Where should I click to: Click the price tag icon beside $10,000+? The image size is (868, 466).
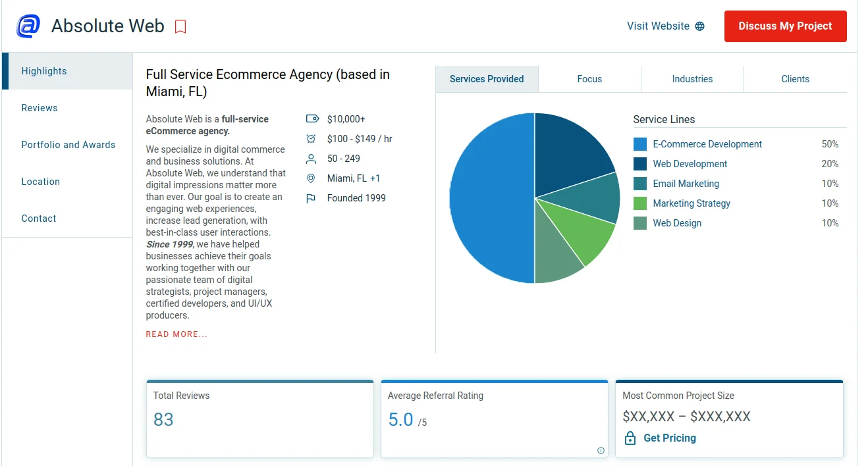click(312, 119)
